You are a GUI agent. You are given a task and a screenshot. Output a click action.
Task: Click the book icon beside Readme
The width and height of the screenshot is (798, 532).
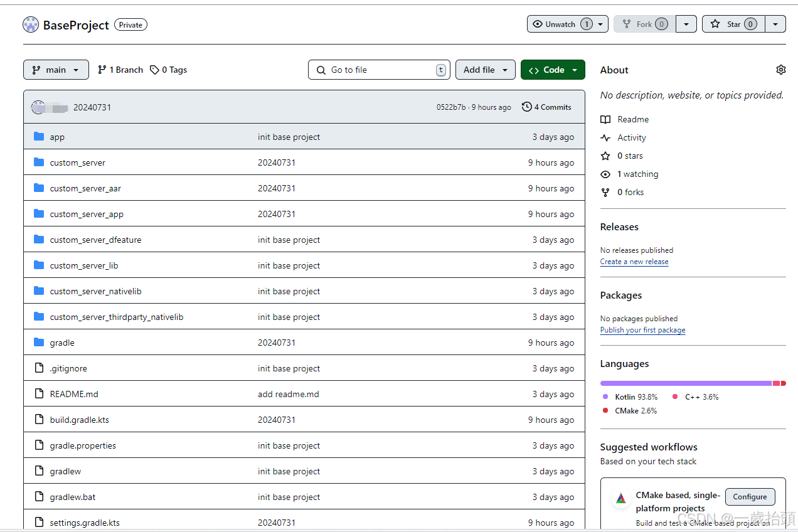coord(605,119)
